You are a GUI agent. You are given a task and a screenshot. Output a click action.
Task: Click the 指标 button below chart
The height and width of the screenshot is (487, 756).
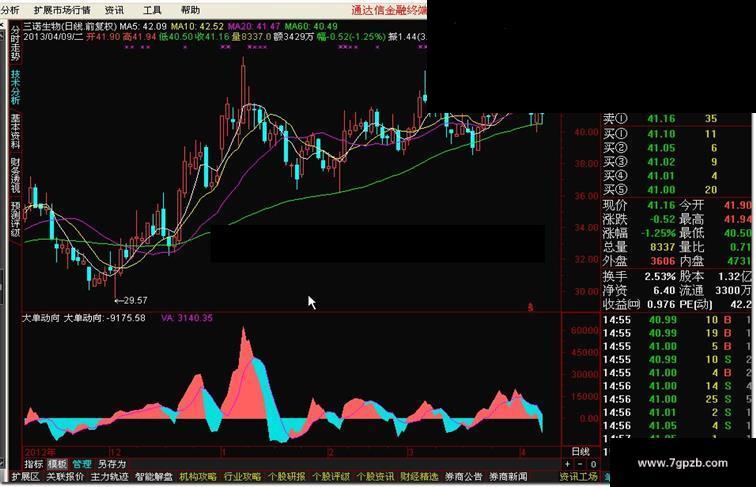(x=34, y=464)
